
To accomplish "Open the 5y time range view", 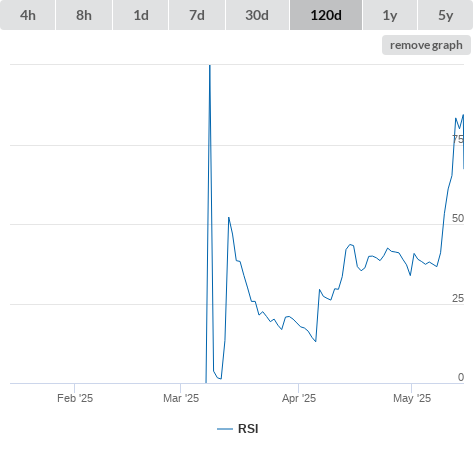I will pos(446,15).
